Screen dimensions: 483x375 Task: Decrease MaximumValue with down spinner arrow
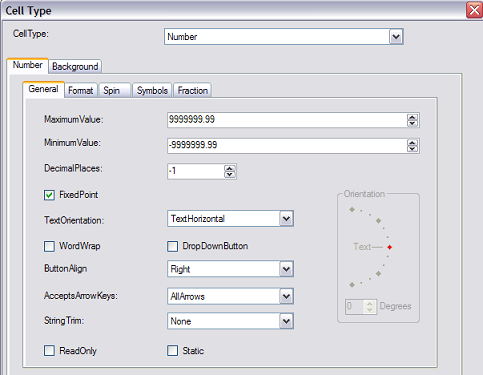[x=412, y=123]
